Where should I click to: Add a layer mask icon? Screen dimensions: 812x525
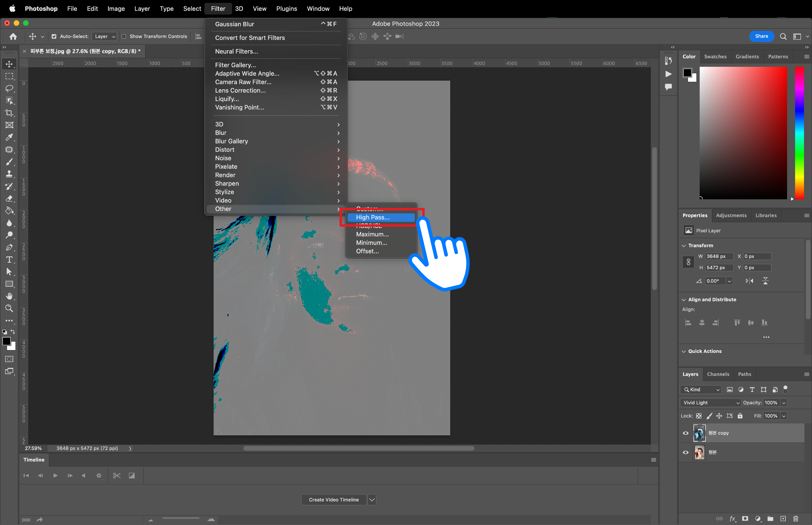coord(745,519)
